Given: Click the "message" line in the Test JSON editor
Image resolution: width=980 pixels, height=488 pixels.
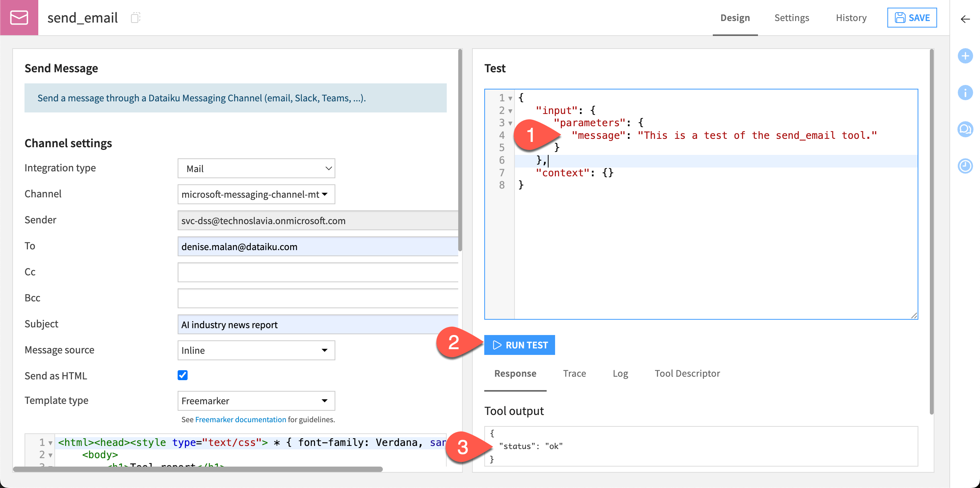Looking at the screenshot, I should [x=724, y=135].
